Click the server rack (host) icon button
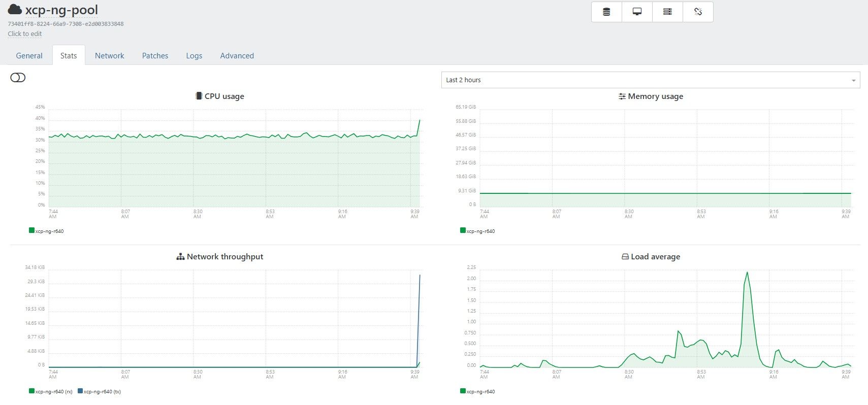The height and width of the screenshot is (405, 868). [667, 12]
